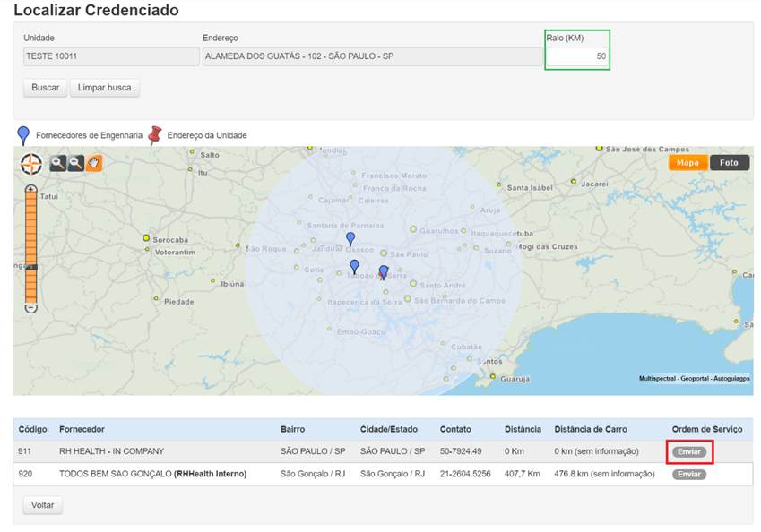Send service order for RH HEALTH - IN COMPANY
The image size is (761, 532).
click(x=689, y=452)
